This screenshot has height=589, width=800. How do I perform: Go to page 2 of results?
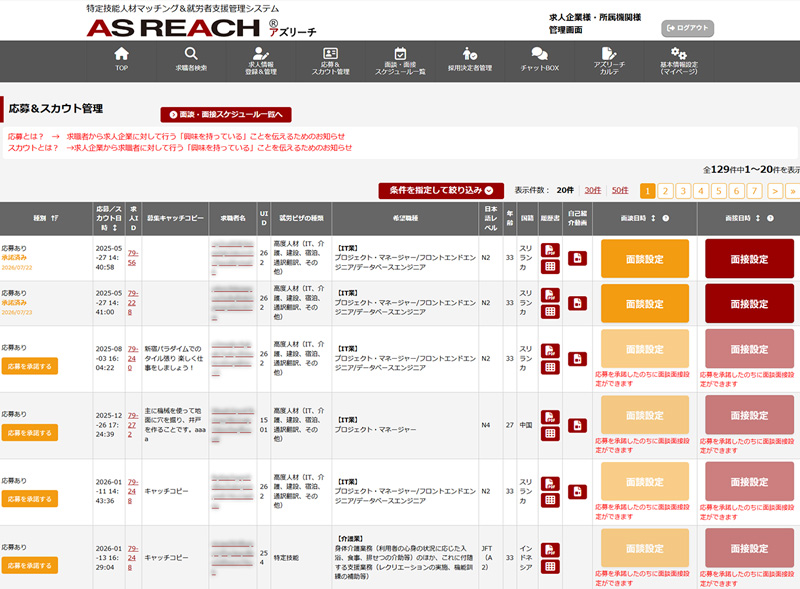(665, 191)
